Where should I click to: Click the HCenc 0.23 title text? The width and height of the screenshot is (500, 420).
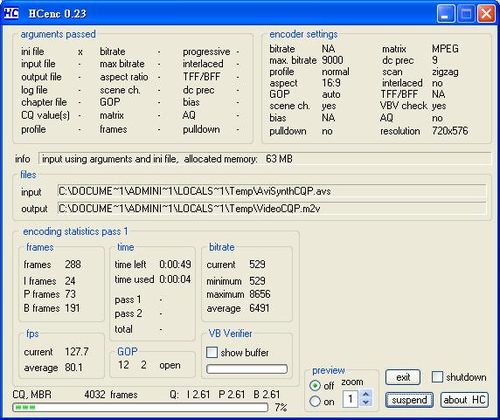click(x=57, y=14)
